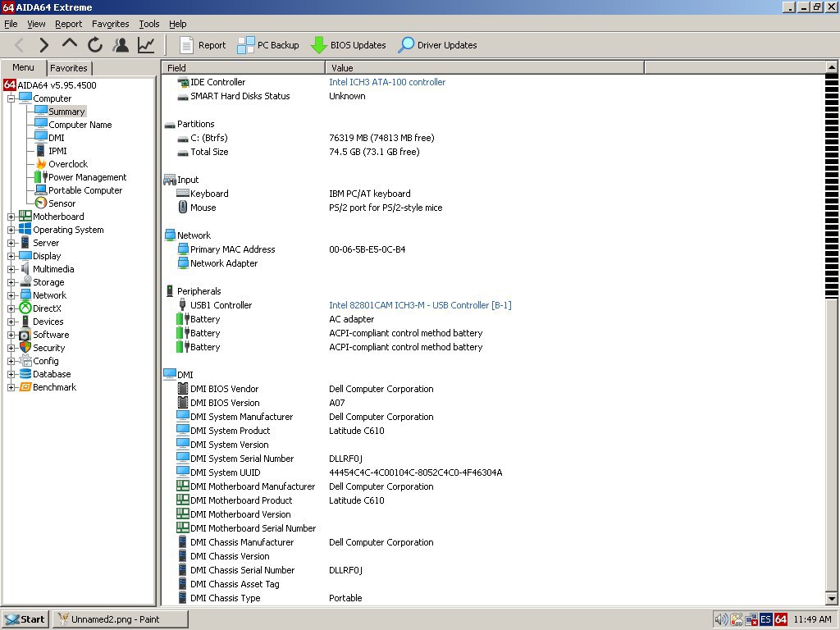Viewport: 840px width, 630px height.
Task: Expand the Server tree node
Action: coord(11,243)
